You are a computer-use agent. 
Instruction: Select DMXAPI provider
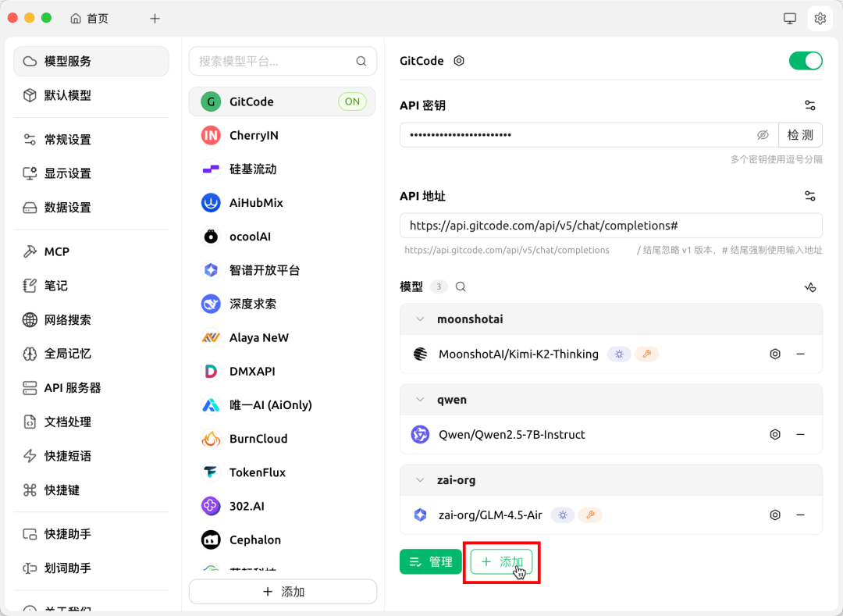[x=283, y=372]
